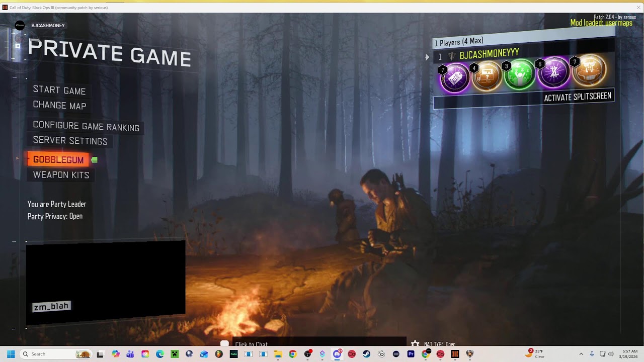Click the BJCASHMONEY profile emblem
Viewport: 644px width, 362px height.
tap(20, 26)
